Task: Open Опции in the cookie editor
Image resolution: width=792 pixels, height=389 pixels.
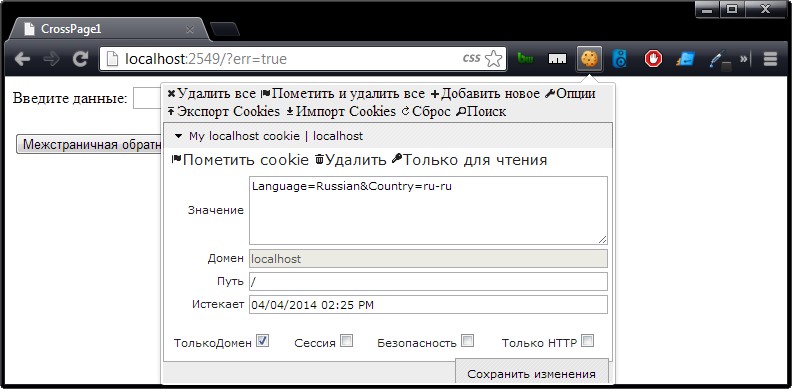Action: (570, 93)
